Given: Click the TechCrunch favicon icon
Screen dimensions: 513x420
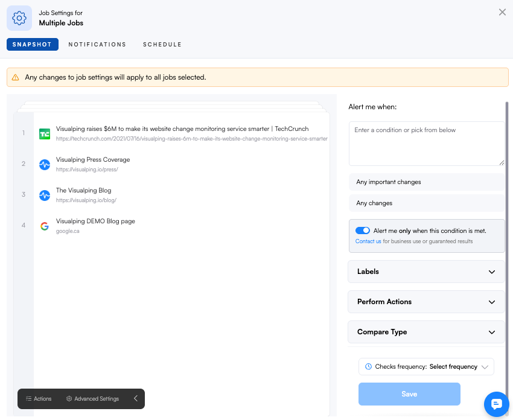Looking at the screenshot, I should [x=45, y=134].
